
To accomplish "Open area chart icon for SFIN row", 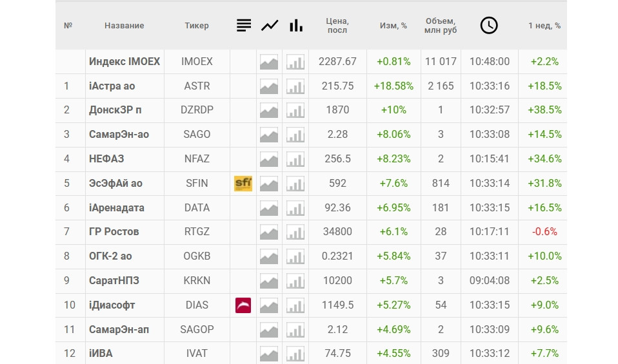I will pyautogui.click(x=269, y=184).
